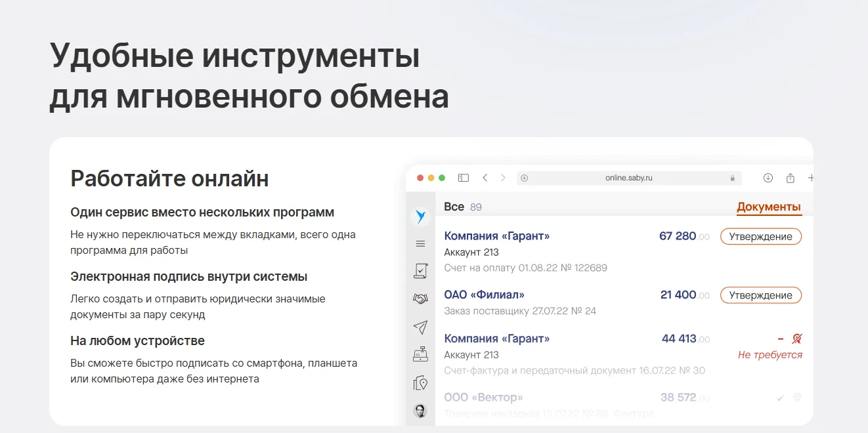Screen dimensions: 868x433
Task: Select the Все 89 filter
Action: click(x=463, y=207)
